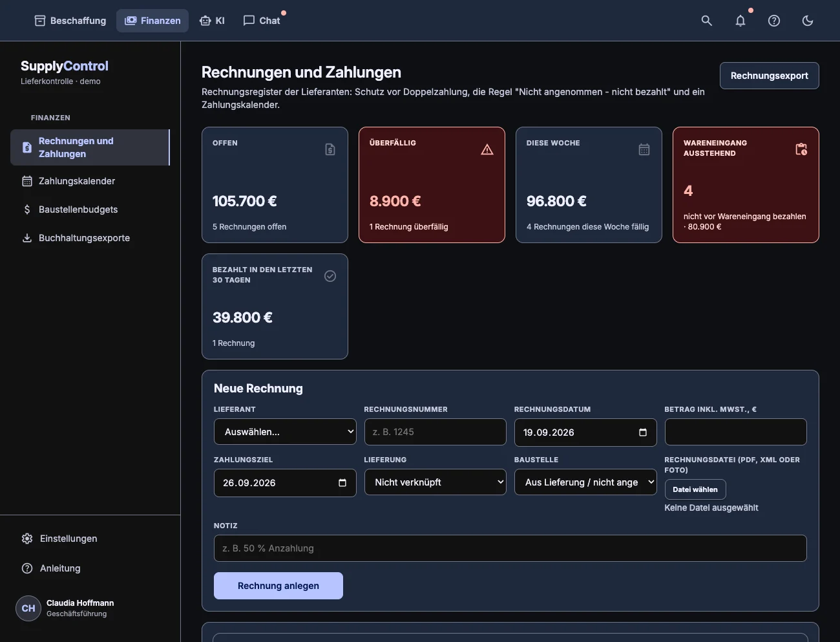Click the 8.900 € overdue amount

point(395,201)
